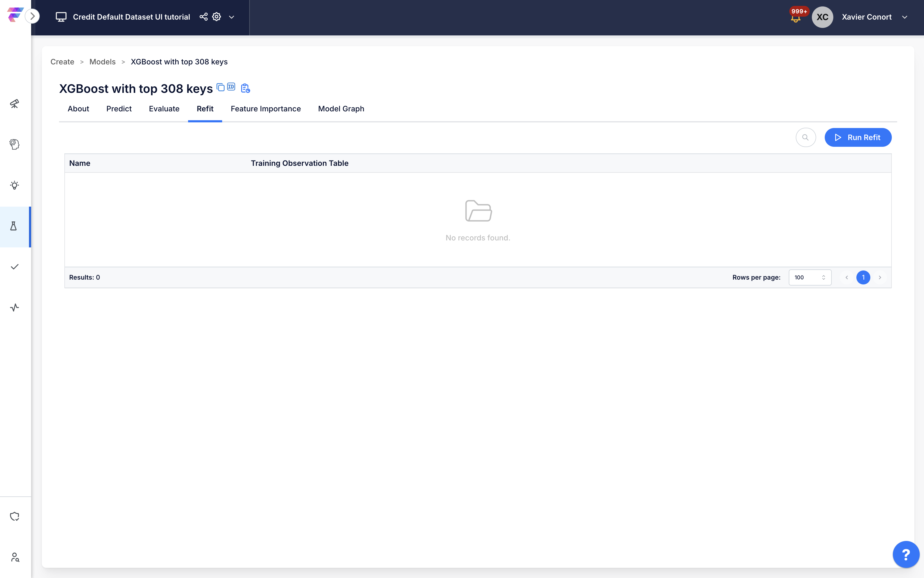Click the Run Refit button

tap(857, 138)
